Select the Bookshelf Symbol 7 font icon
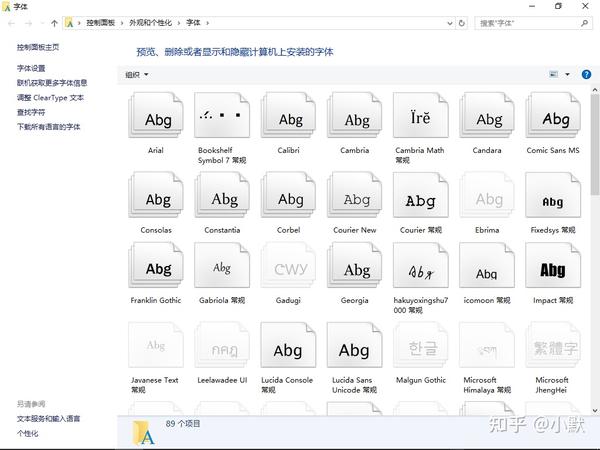The height and width of the screenshot is (450, 600). 222,115
